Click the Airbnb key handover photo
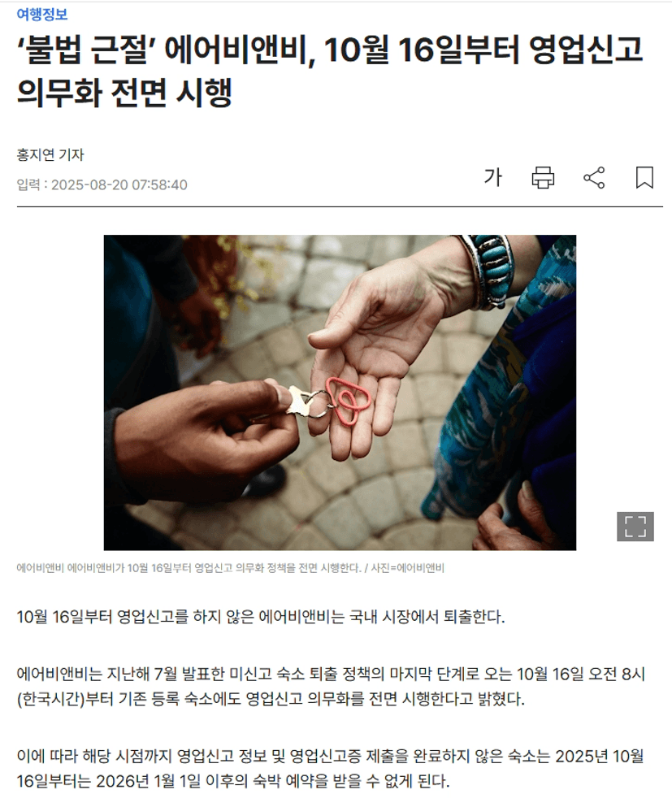Image resolution: width=672 pixels, height=807 pixels. coord(340,393)
